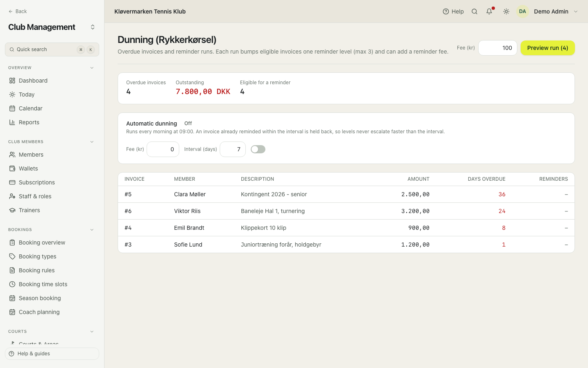Screen dimensions: 588x368
Task: Click the Calendar icon in sidebar
Action: click(12, 108)
